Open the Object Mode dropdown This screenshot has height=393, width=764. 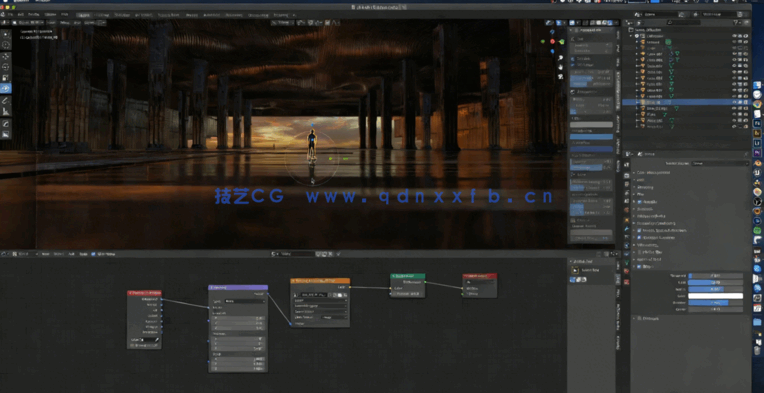[x=29, y=22]
